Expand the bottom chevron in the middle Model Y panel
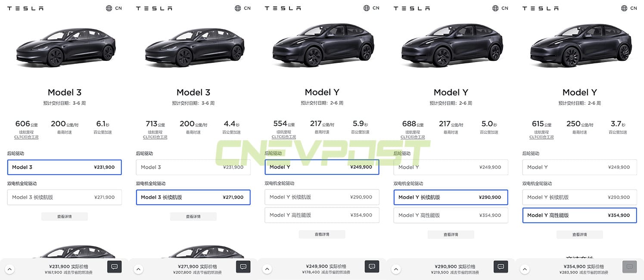Screen dimensions: 644x280 point(267,269)
